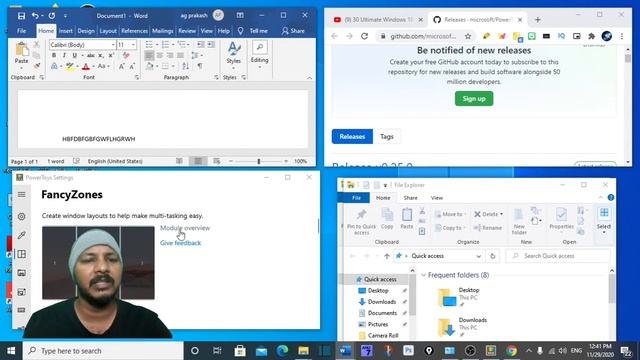Collapse the Frequent folders section

(x=423, y=275)
